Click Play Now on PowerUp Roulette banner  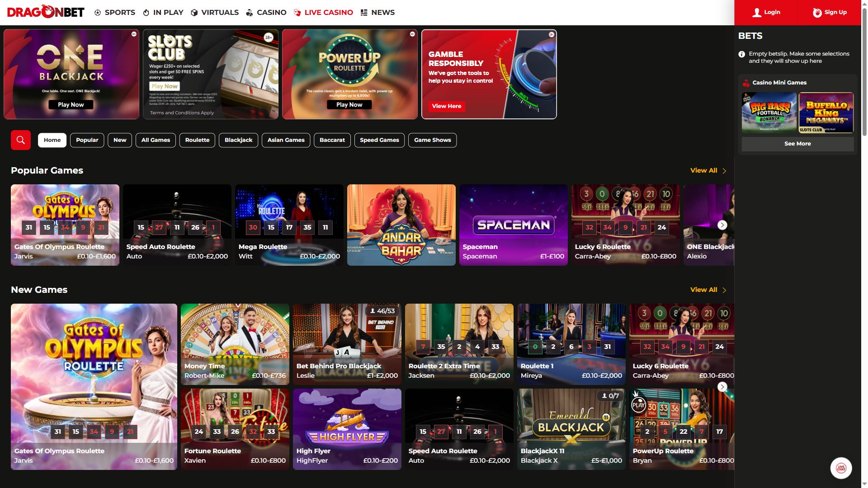click(x=349, y=105)
